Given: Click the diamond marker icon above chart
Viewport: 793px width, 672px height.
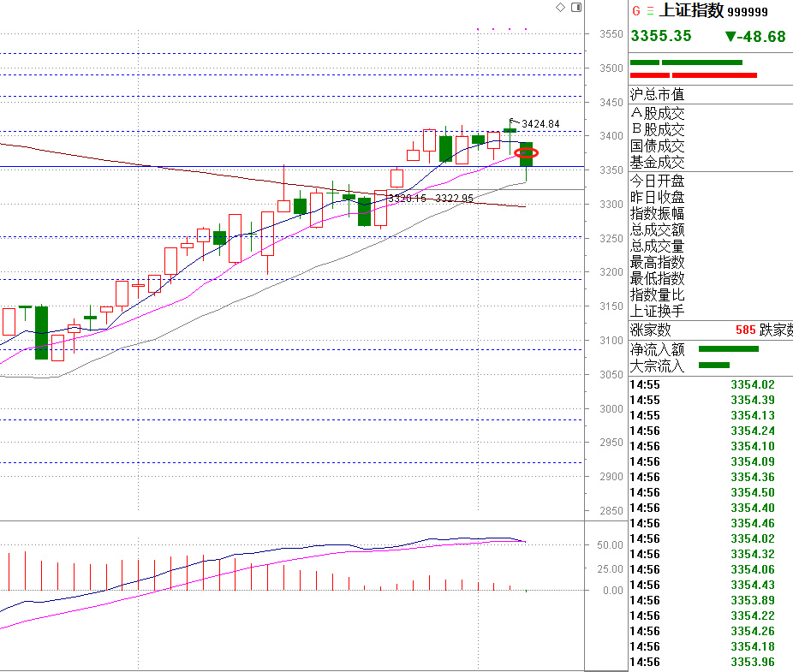Looking at the screenshot, I should coord(560,7).
